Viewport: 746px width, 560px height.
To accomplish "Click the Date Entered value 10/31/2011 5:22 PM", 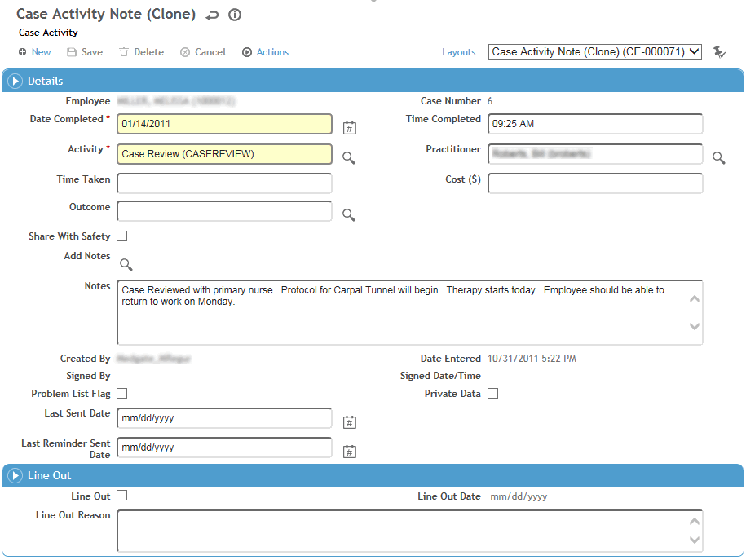I will (x=532, y=359).
